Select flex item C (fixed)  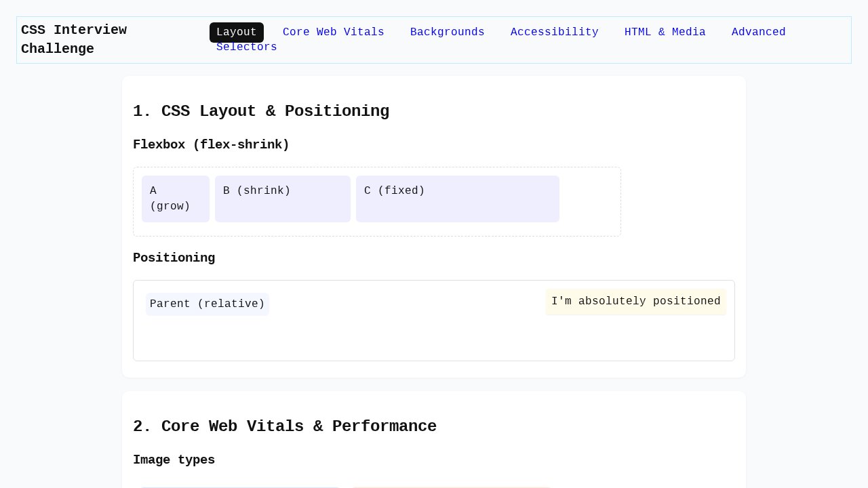[457, 199]
